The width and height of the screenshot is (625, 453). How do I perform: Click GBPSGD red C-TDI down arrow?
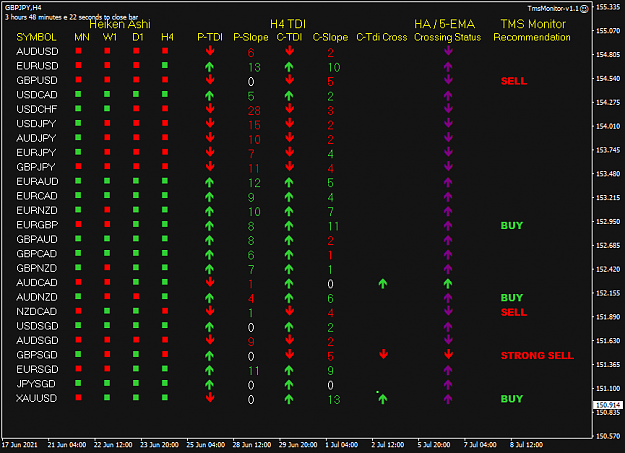pos(290,354)
